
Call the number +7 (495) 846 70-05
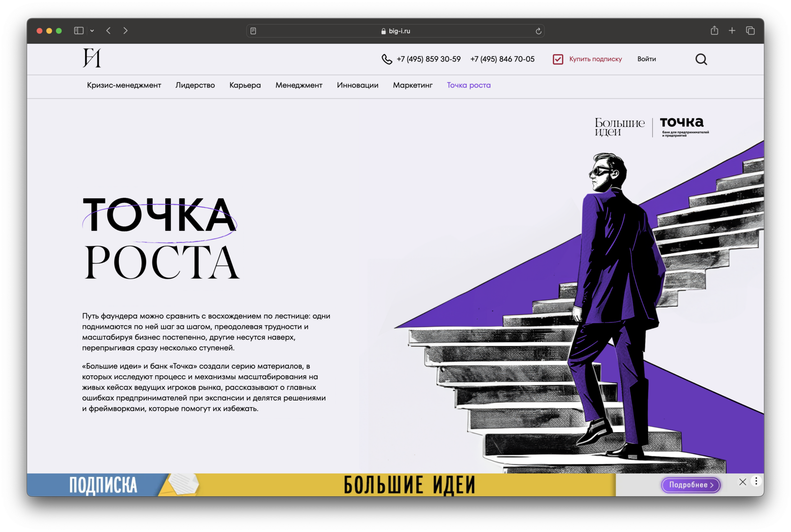coord(502,59)
